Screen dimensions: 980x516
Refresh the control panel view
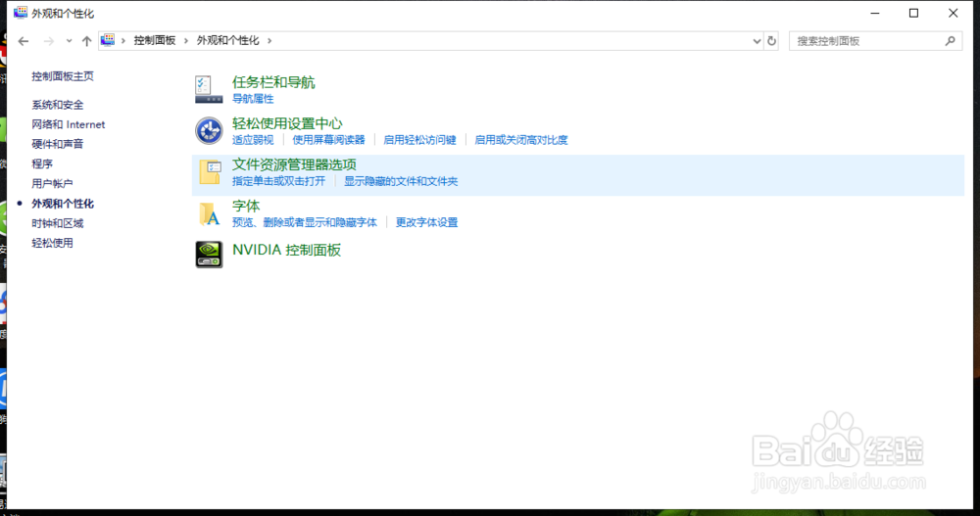[x=772, y=41]
